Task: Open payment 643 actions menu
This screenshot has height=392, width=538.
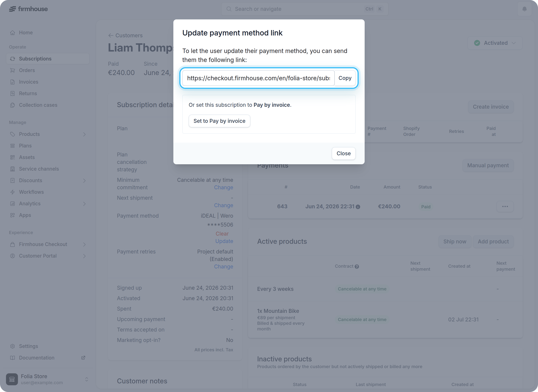Action: point(505,206)
